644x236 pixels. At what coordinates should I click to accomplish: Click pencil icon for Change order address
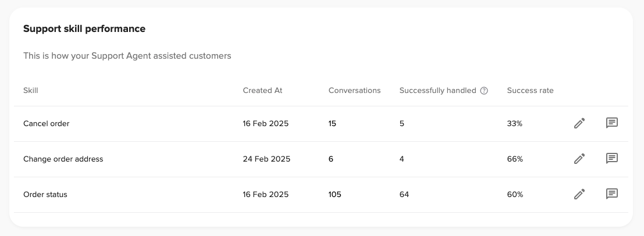579,159
